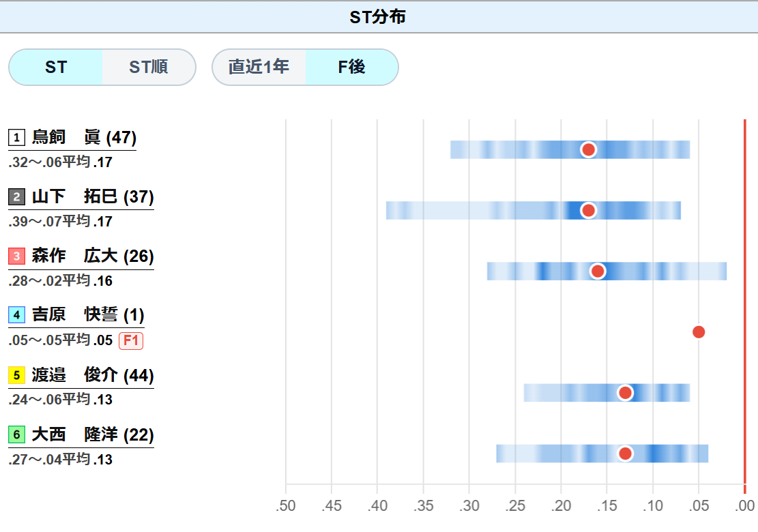Open racer 渡邉 俊介 (44) link

(x=93, y=375)
